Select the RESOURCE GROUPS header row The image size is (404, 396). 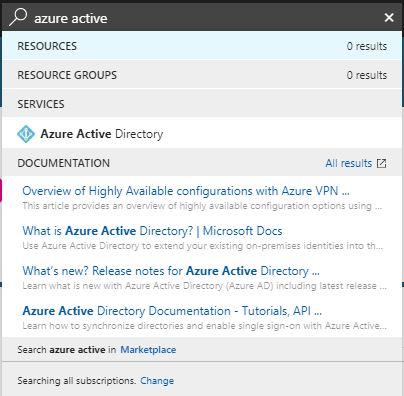click(202, 75)
